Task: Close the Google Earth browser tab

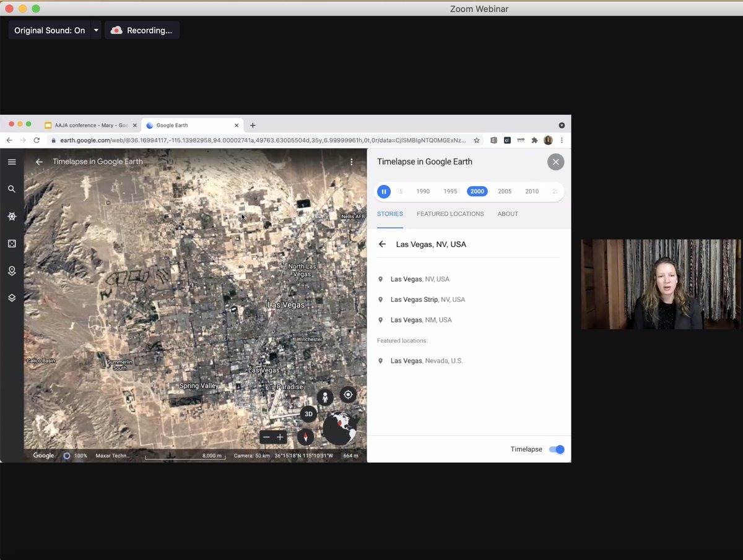Action: click(x=237, y=126)
